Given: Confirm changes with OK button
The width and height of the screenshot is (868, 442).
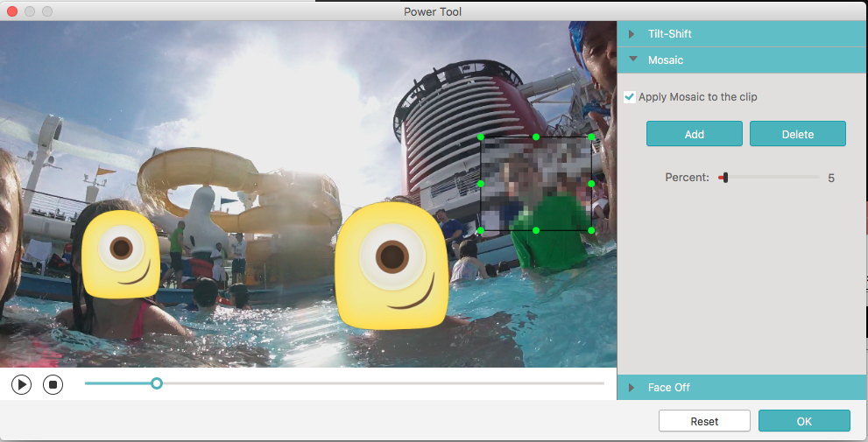Looking at the screenshot, I should click(x=804, y=421).
